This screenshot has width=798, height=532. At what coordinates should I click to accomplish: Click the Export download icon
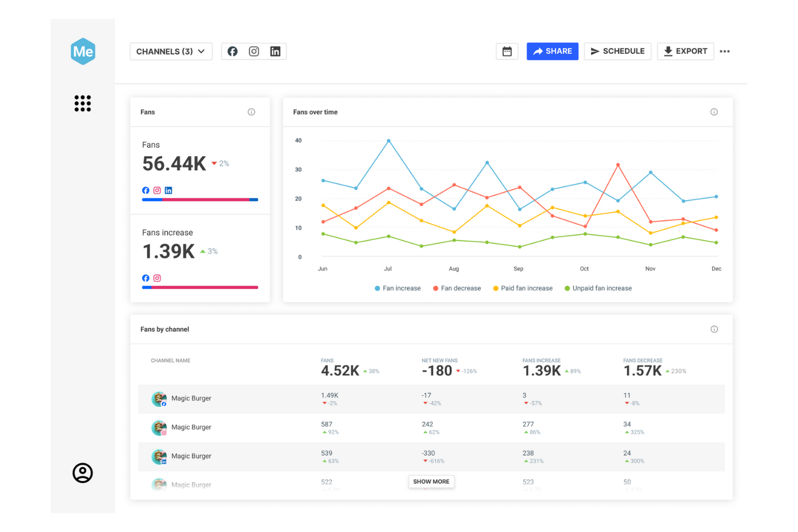[668, 51]
